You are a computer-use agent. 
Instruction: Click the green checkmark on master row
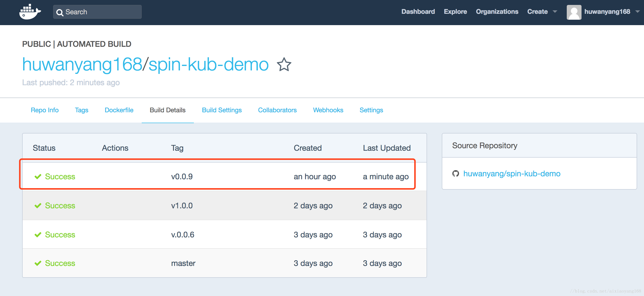point(38,263)
